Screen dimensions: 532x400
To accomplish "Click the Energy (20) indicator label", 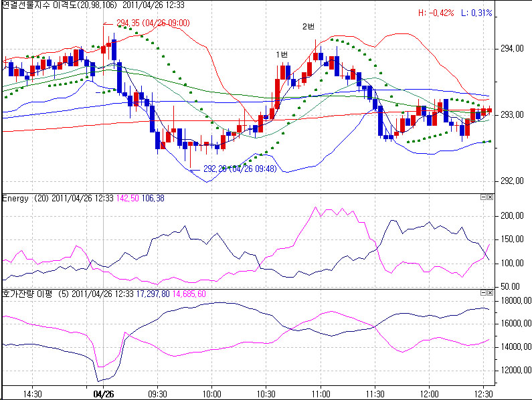I will [x=26, y=199].
